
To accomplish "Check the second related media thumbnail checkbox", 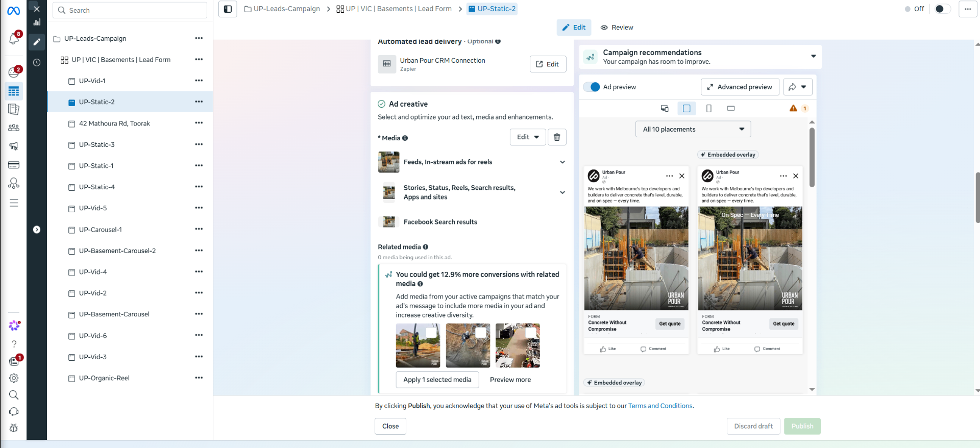I will click(481, 333).
